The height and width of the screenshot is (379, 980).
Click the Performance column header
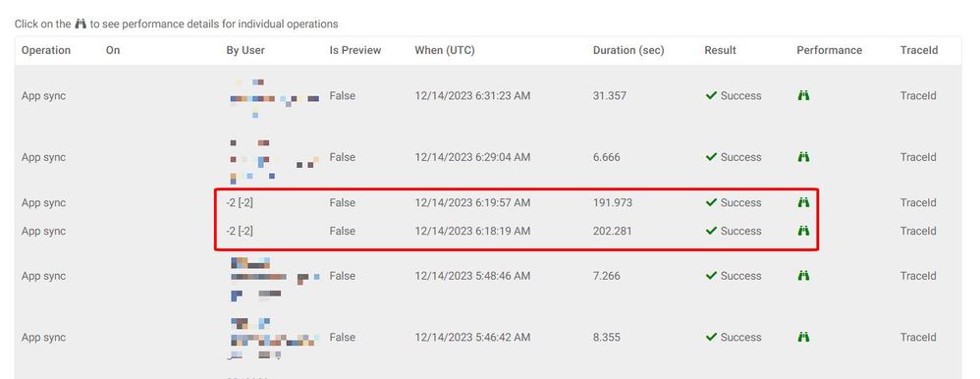(830, 51)
